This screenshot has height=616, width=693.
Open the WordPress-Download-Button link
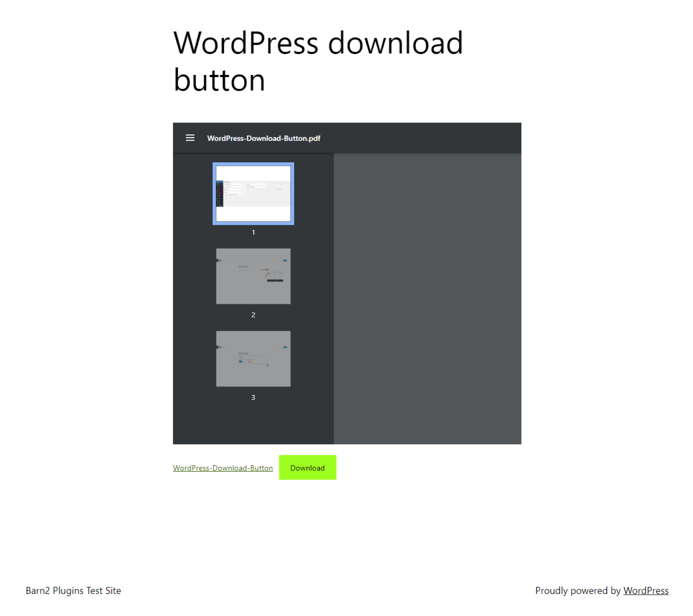(223, 468)
